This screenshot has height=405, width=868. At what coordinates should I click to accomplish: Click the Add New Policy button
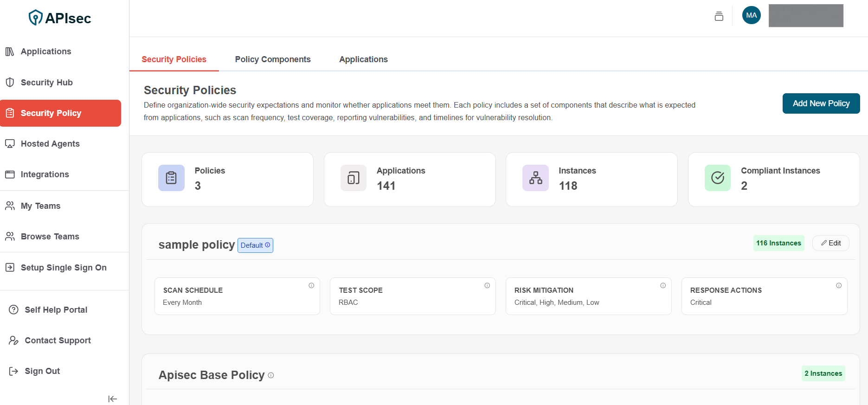(821, 103)
